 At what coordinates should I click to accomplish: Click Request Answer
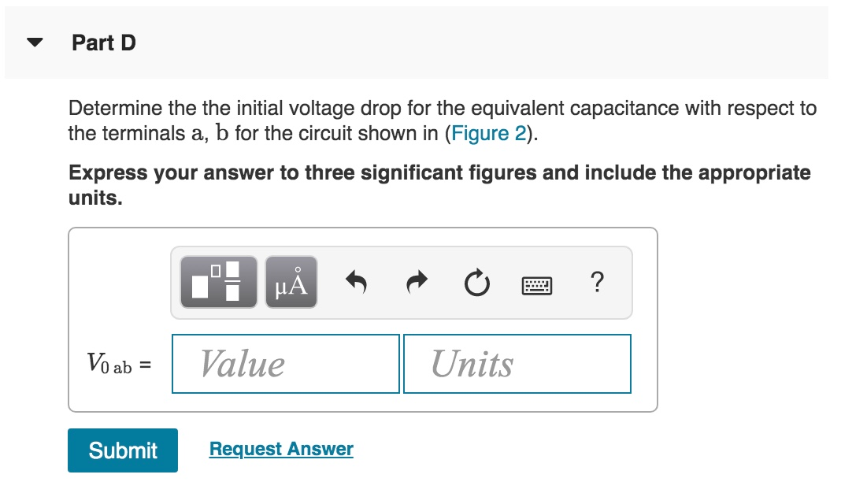click(x=280, y=449)
